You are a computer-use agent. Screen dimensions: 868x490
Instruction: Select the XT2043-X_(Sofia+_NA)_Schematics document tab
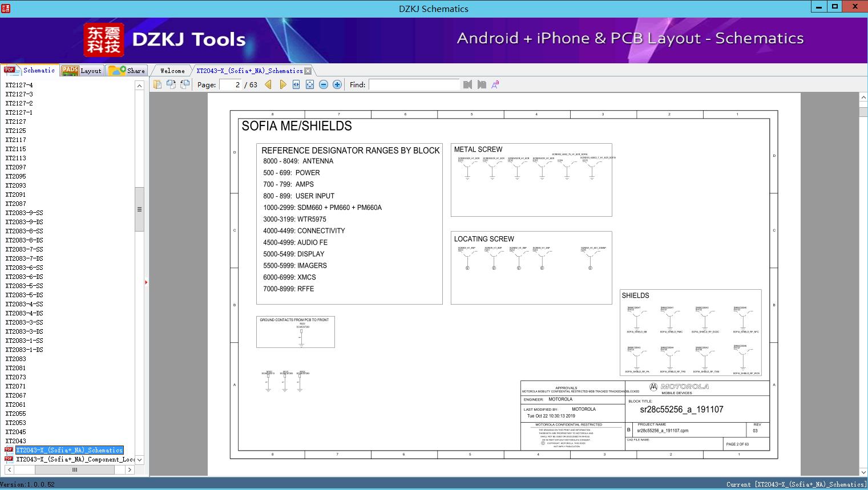[x=249, y=71]
